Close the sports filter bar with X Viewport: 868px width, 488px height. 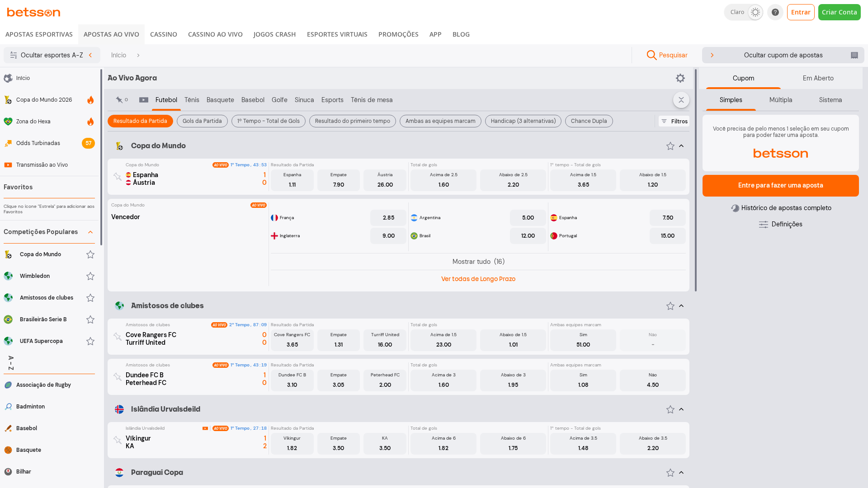[x=681, y=100]
